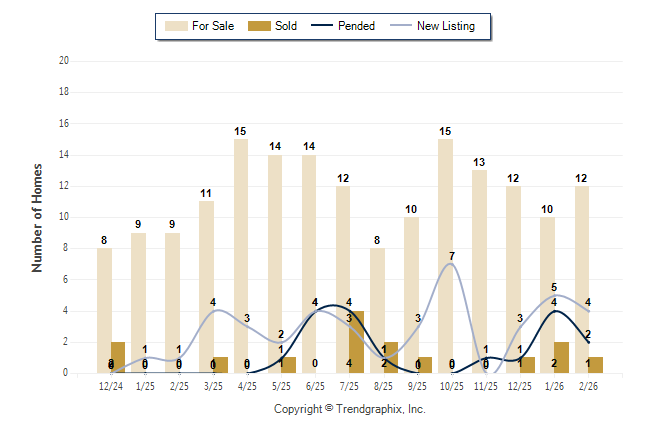Click the 1/26 Pended point labeled 4
This screenshot has width=646, height=434.
pos(553,303)
